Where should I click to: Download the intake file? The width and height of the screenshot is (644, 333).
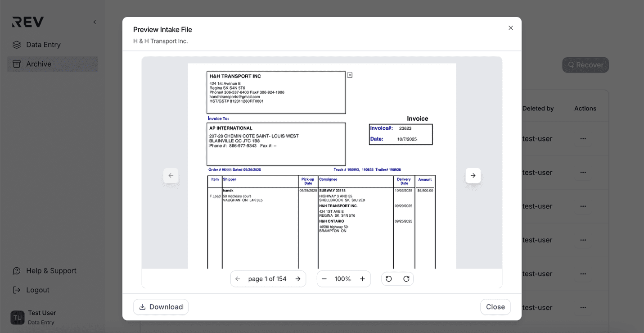coord(161,306)
